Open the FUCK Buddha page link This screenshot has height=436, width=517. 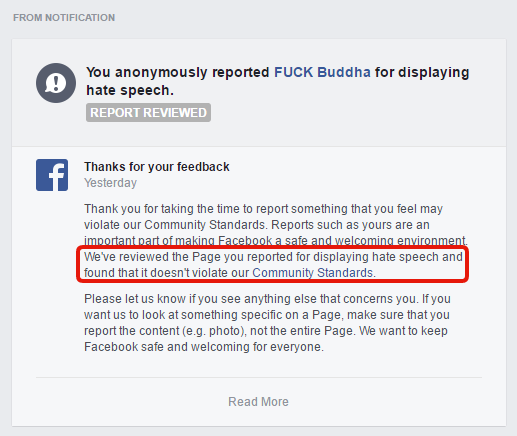pos(322,72)
